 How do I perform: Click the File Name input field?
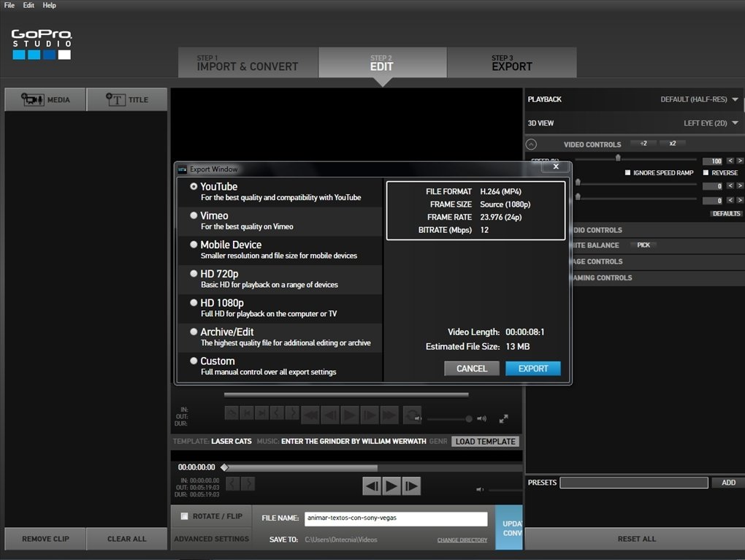pyautogui.click(x=396, y=518)
